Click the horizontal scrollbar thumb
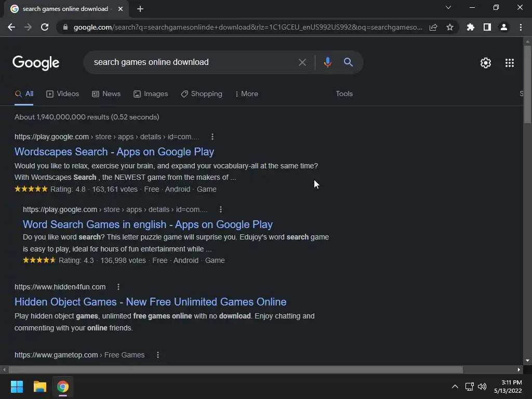532x399 pixels. pos(236,369)
